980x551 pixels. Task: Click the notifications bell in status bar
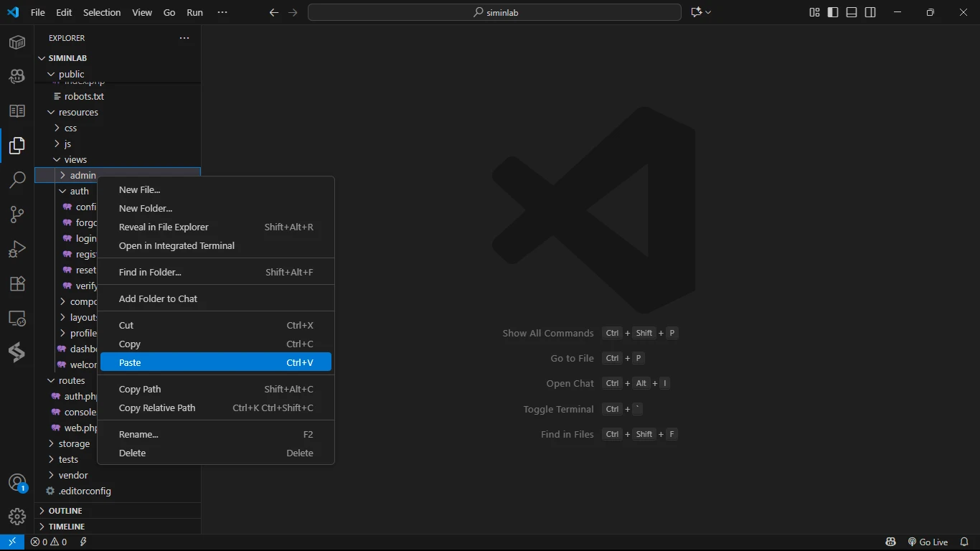click(964, 542)
